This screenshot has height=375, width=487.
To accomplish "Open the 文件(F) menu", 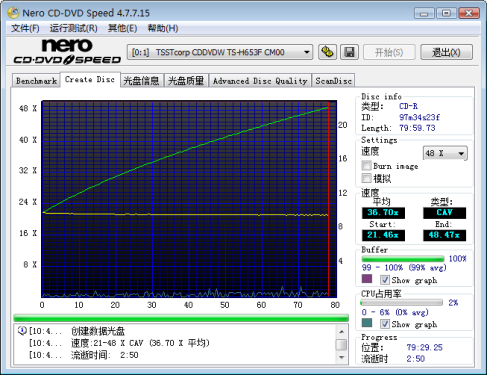I will click(25, 28).
